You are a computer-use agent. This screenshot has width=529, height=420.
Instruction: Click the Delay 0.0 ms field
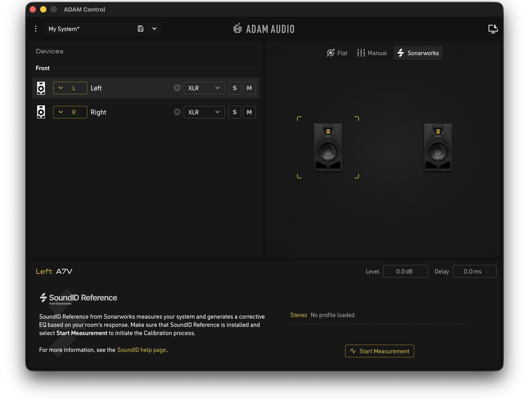475,271
